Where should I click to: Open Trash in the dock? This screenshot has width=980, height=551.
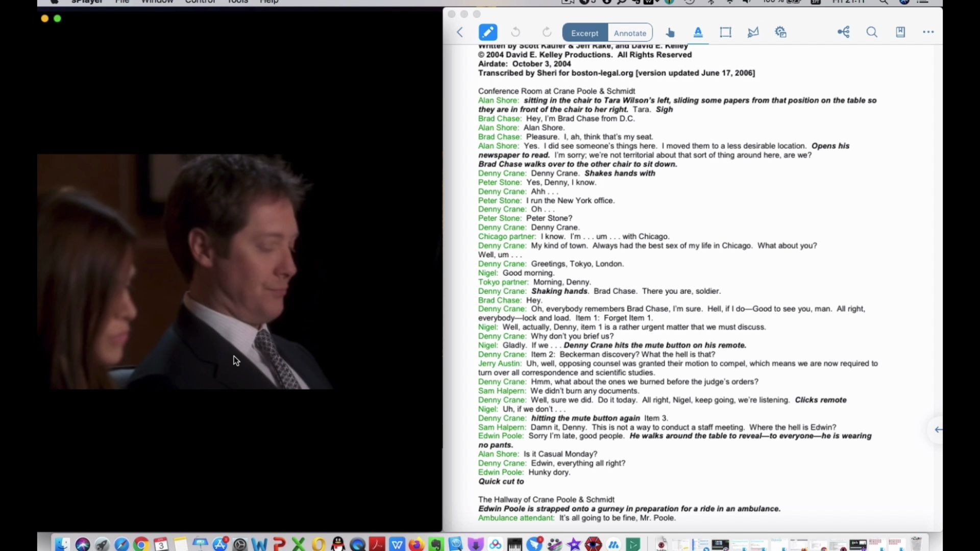916,544
